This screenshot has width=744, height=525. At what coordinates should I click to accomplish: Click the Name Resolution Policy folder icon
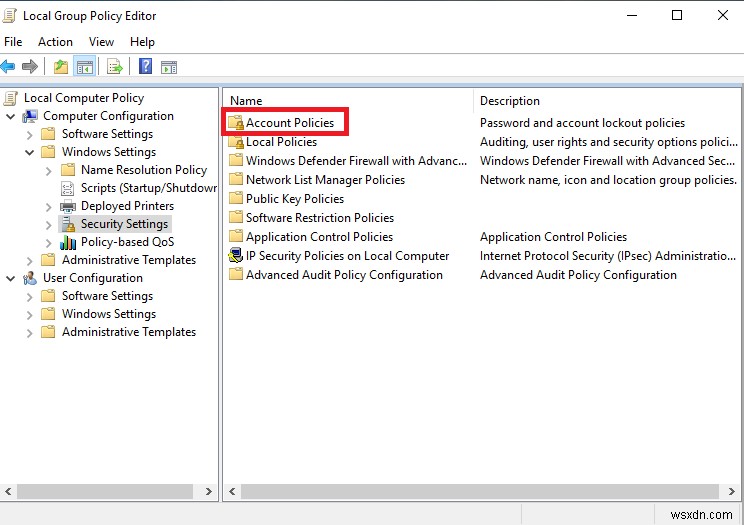(68, 169)
